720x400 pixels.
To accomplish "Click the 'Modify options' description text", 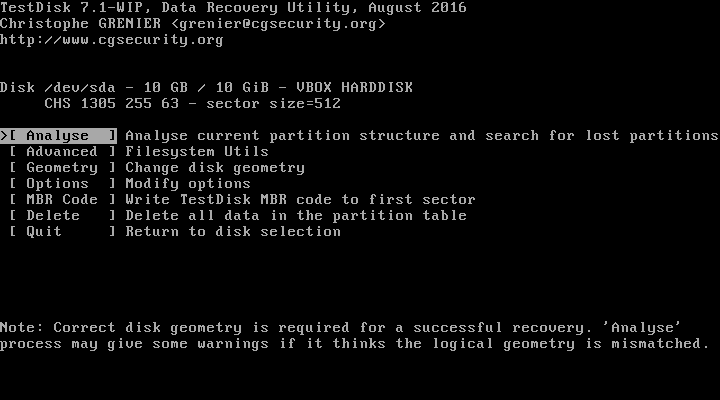I will (188, 184).
